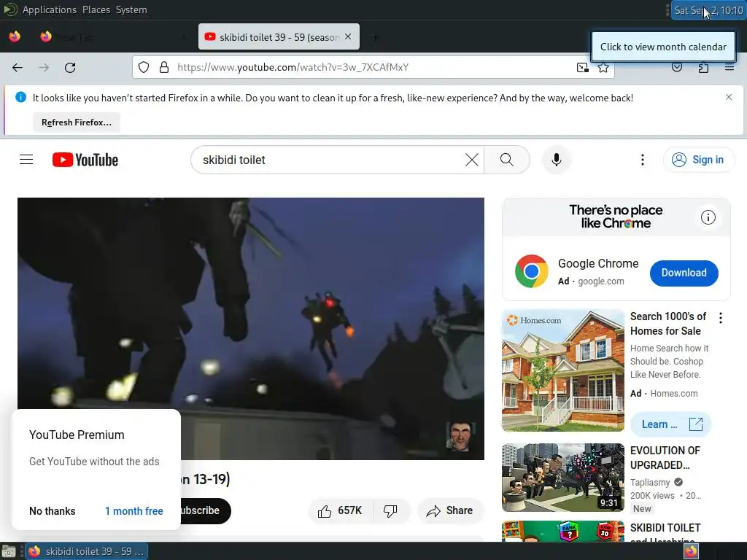Open the Tapliasmy channel name
This screenshot has width=747, height=560.
click(x=650, y=483)
